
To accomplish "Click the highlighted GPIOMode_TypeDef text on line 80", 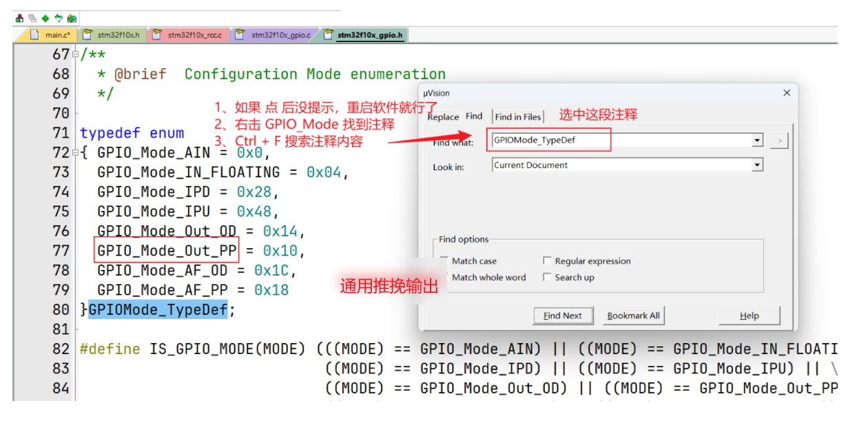I will (x=158, y=310).
